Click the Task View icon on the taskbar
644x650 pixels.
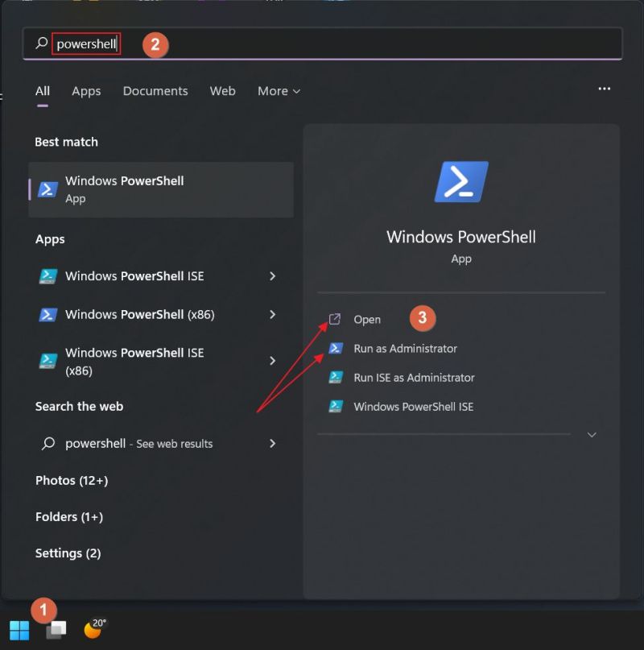[55, 631]
